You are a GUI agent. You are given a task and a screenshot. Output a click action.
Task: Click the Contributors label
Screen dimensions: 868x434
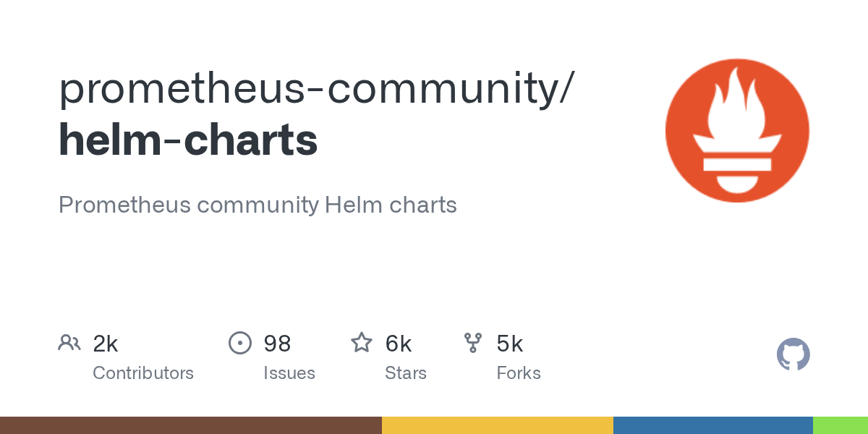[143, 373]
